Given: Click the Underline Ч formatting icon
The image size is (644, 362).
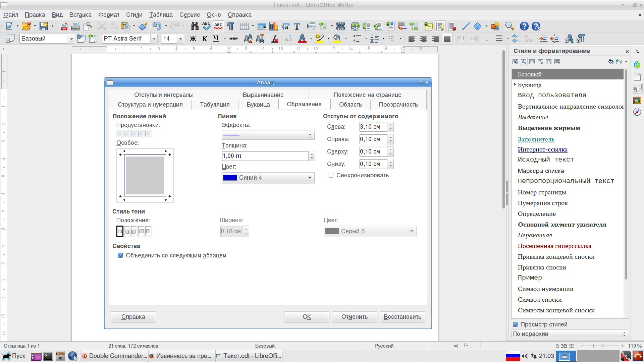Looking at the screenshot, I should point(216,39).
